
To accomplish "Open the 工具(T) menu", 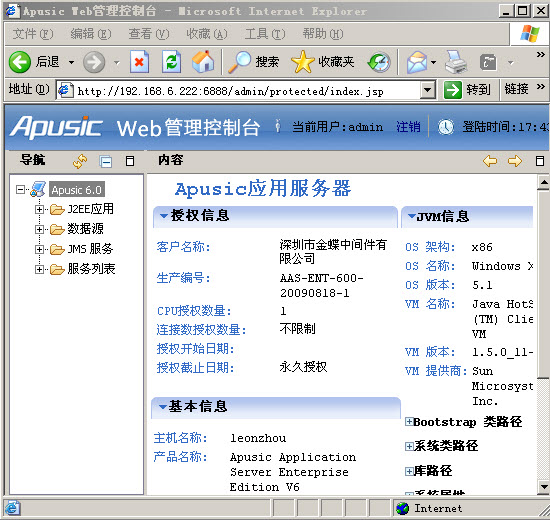I will point(265,34).
